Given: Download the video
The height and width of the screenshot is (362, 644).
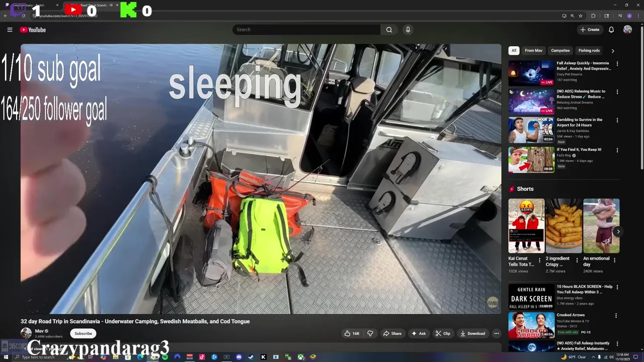Looking at the screenshot, I should [x=472, y=333].
